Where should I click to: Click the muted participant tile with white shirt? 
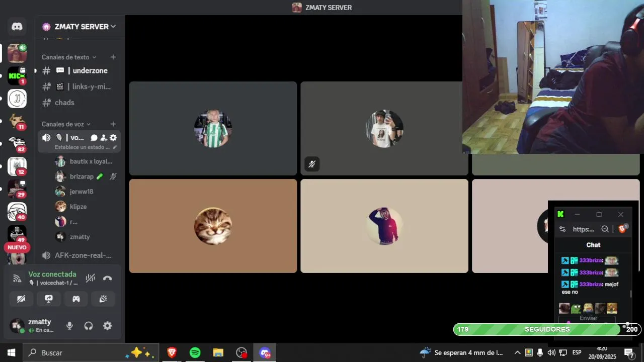[384, 128]
